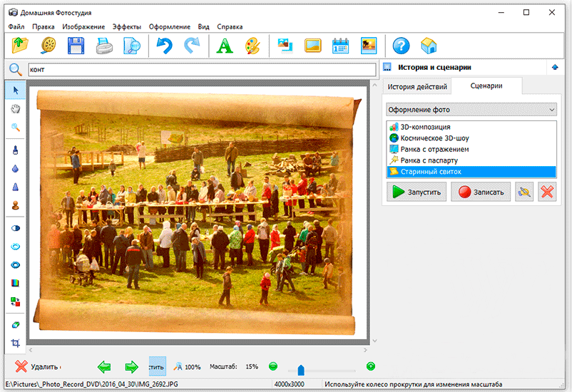
Task: Click the calendar icon in the toolbar
Action: pos(340,46)
